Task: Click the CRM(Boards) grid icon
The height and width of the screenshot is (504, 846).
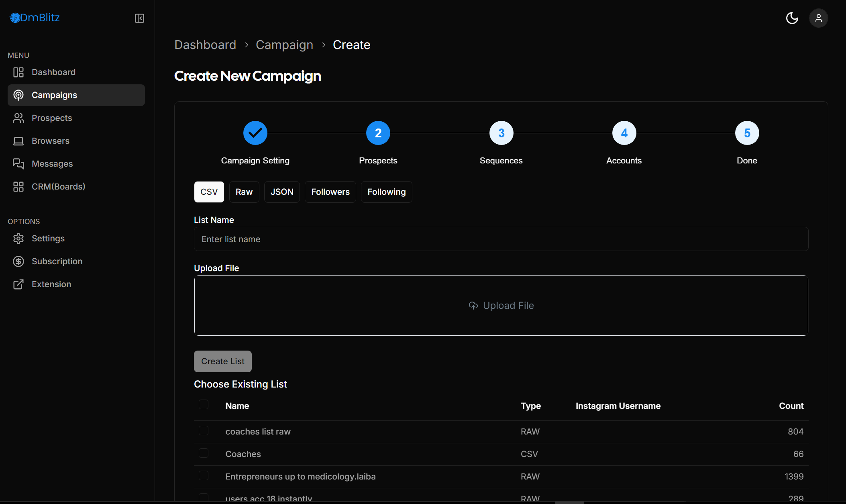Action: (18, 187)
